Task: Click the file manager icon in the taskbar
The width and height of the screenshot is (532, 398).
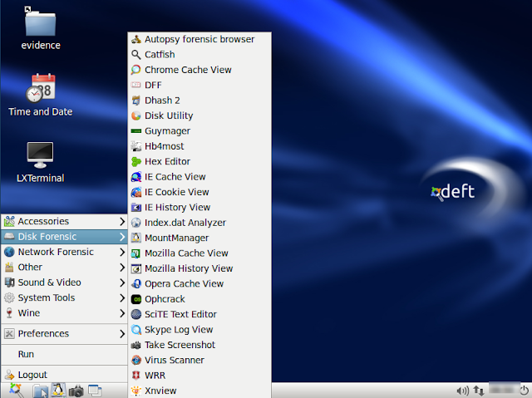Action: (x=41, y=391)
